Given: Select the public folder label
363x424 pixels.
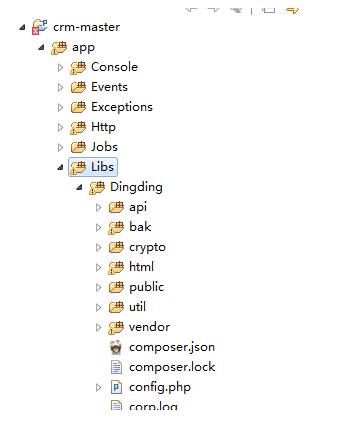Looking at the screenshot, I should click(147, 287).
